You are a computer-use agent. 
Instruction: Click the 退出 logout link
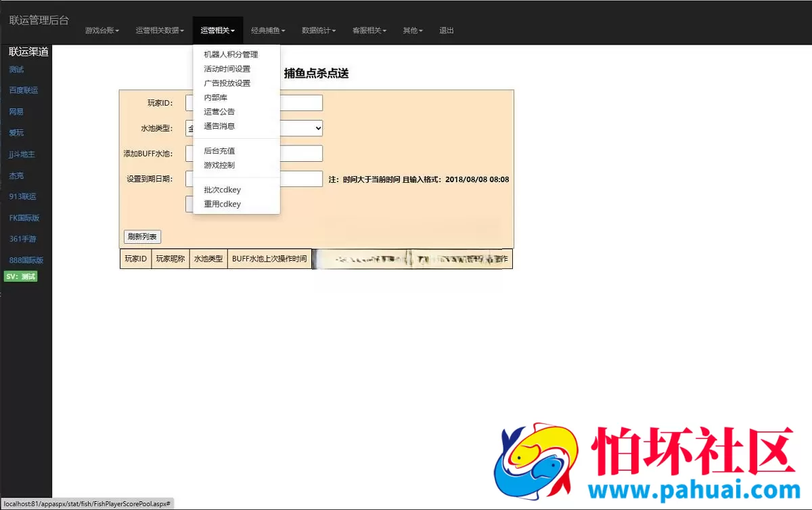[x=447, y=30]
